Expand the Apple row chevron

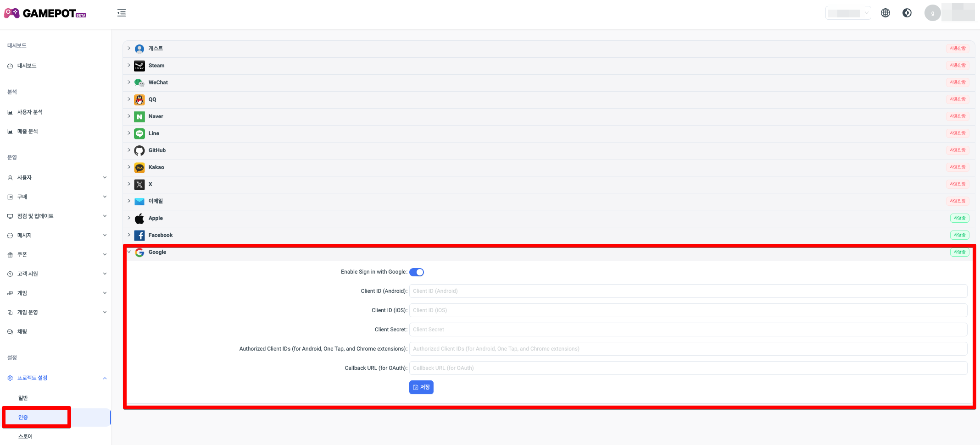click(129, 218)
